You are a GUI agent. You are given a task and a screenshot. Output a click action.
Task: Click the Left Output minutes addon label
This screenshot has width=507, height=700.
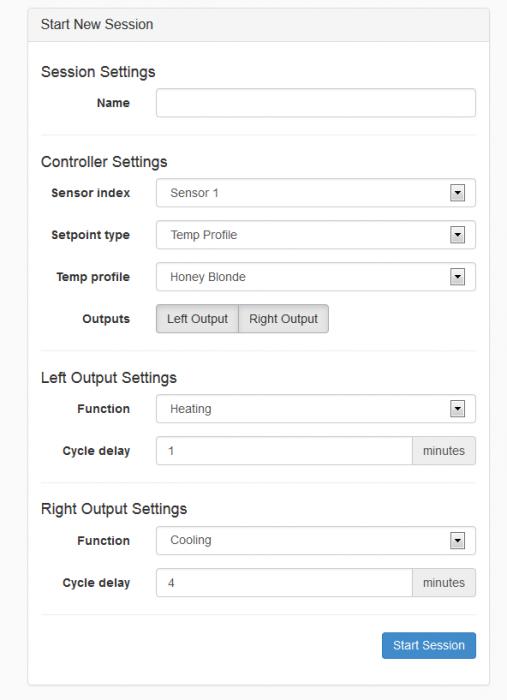point(444,451)
